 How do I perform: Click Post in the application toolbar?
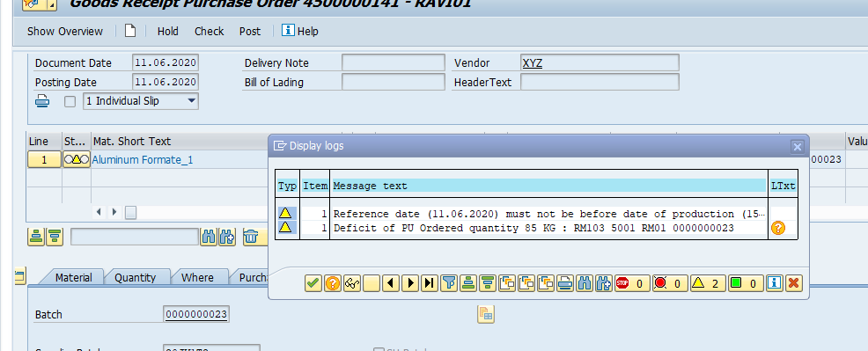[250, 32]
